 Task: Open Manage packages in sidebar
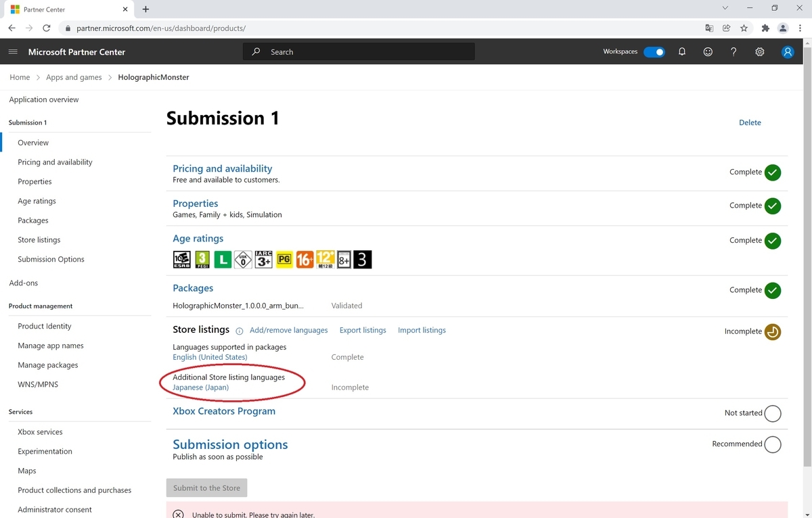(48, 365)
